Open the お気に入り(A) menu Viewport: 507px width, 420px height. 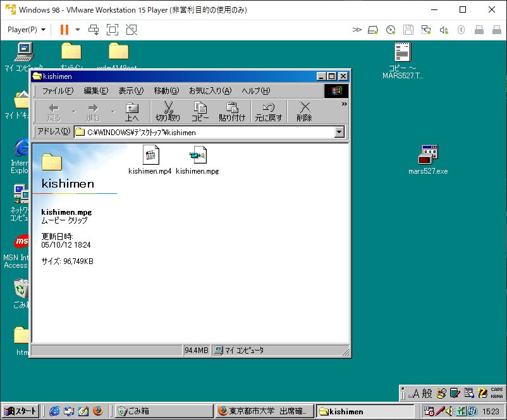coord(211,91)
